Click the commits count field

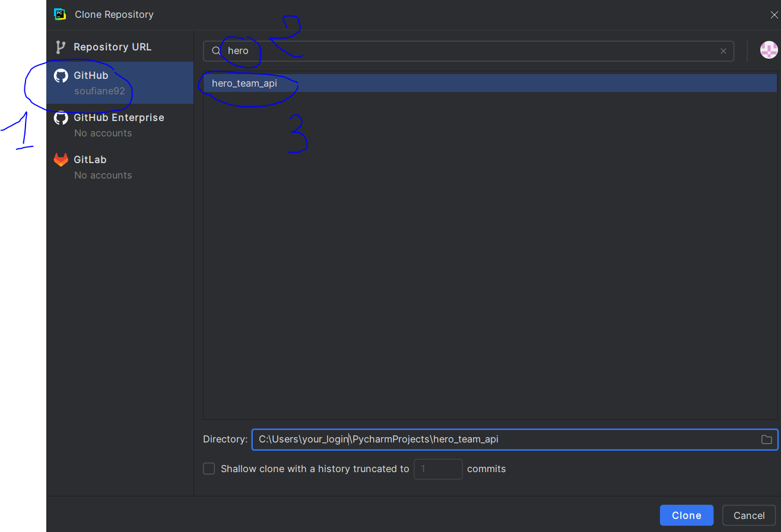[x=438, y=469]
